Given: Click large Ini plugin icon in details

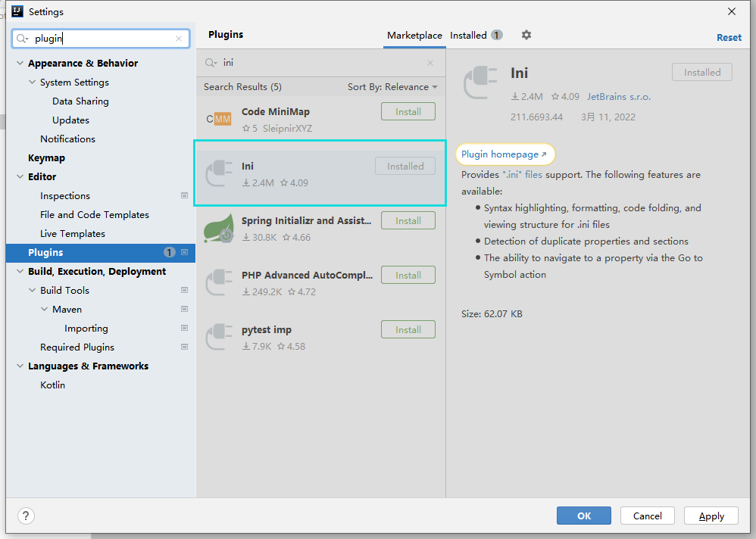Looking at the screenshot, I should pyautogui.click(x=480, y=83).
